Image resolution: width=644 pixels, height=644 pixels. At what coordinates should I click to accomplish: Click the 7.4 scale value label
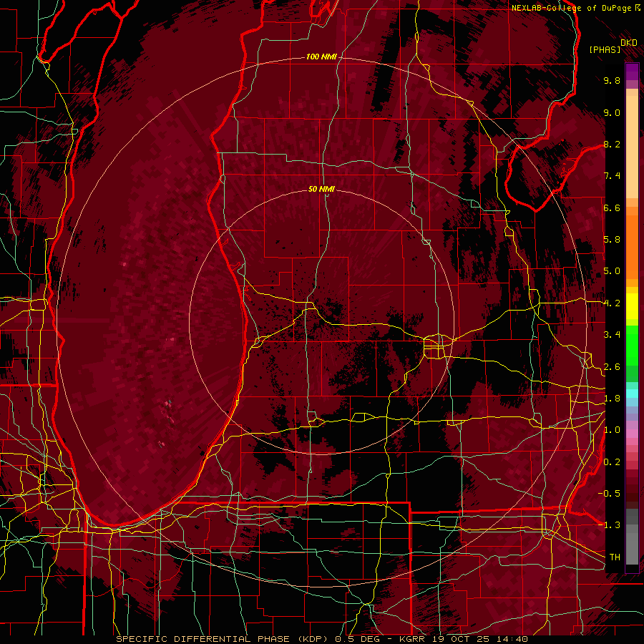[612, 176]
